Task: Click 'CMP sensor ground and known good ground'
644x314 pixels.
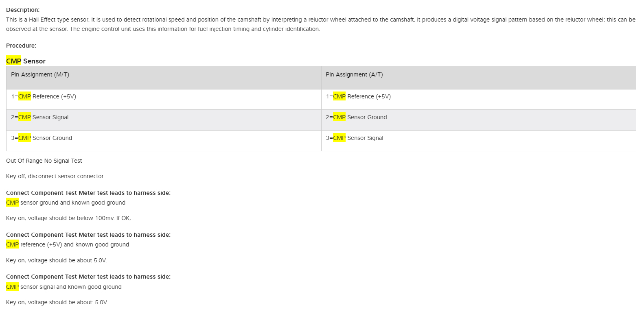Action: [66, 203]
